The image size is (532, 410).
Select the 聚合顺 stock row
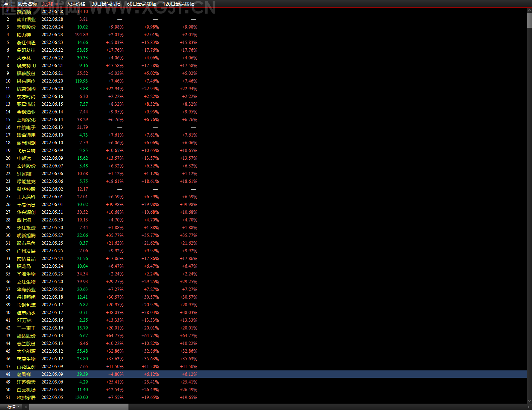(263, 12)
